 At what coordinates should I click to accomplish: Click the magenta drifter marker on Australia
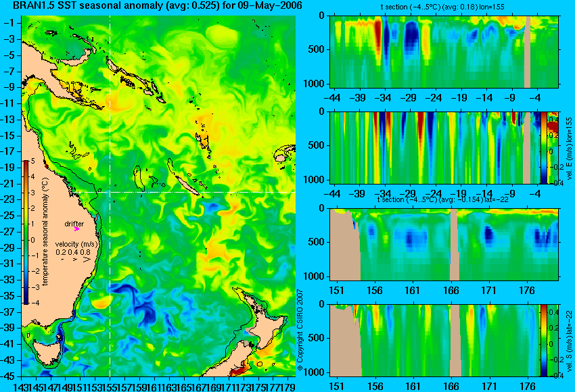76,228
